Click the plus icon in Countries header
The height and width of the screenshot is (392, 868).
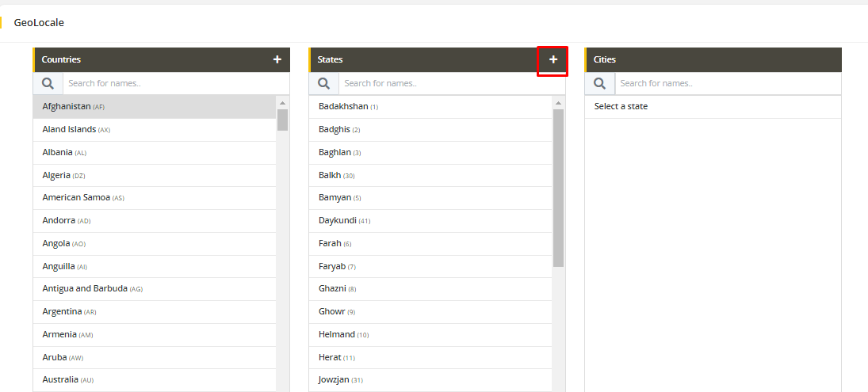(277, 59)
